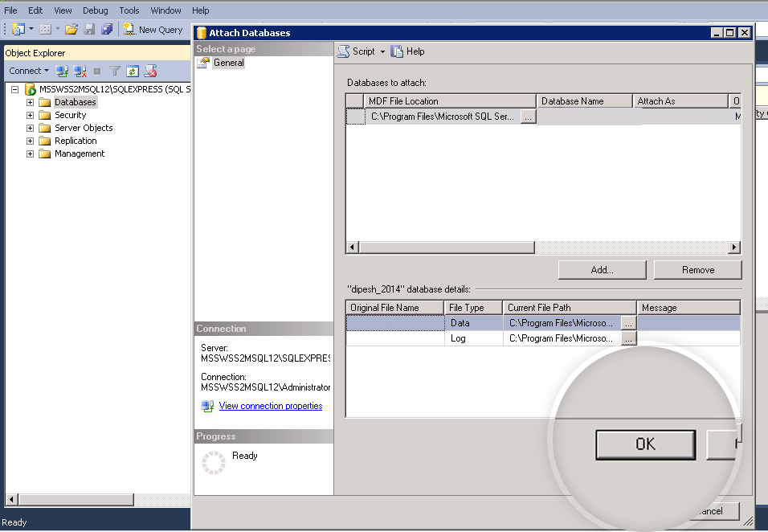Click the Remove button
The height and width of the screenshot is (532, 768).
click(697, 270)
